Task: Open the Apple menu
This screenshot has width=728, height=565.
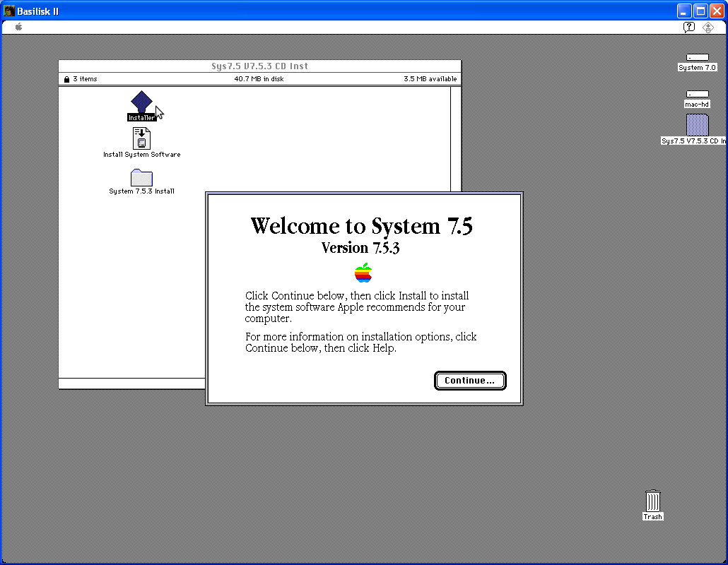Action: tap(18, 27)
